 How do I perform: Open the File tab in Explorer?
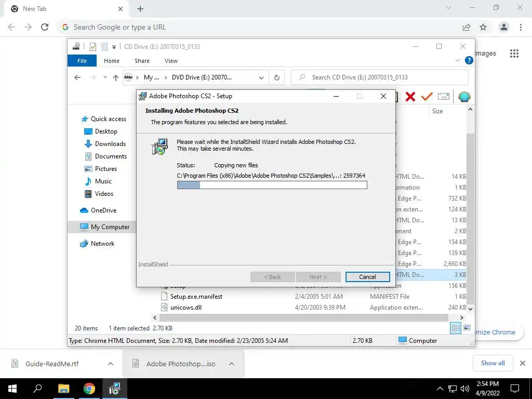(x=82, y=61)
